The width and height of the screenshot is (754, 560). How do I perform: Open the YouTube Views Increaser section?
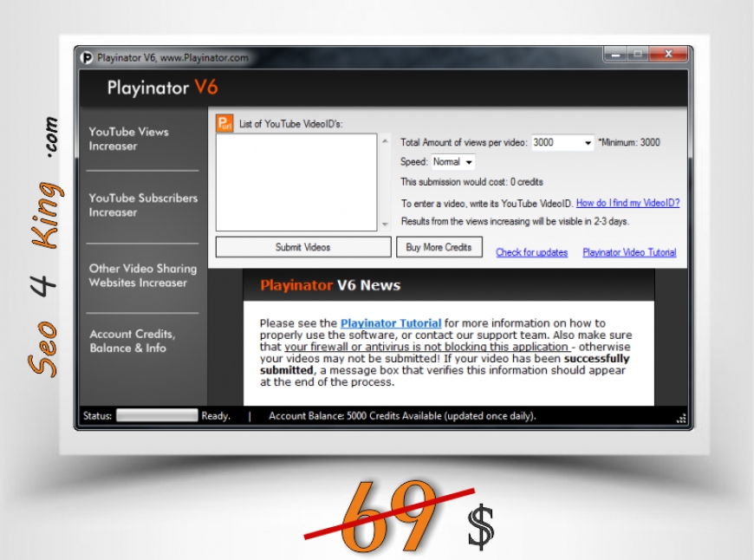click(x=128, y=139)
